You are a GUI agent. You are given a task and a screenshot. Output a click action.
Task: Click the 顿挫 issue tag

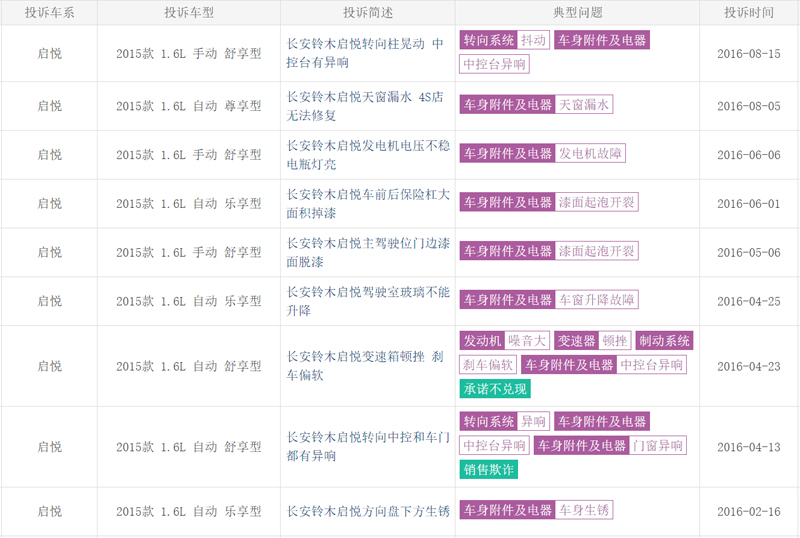click(x=615, y=340)
